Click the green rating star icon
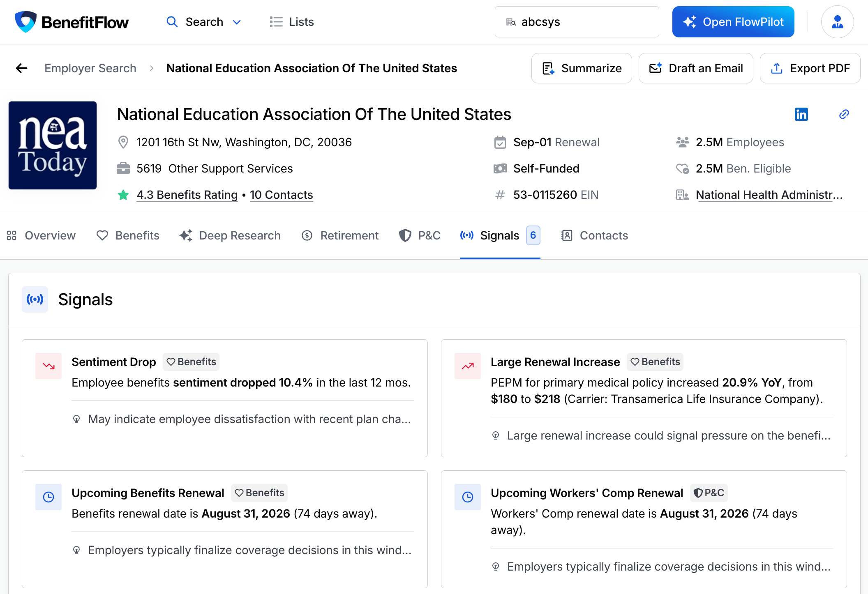Screen dimensions: 868x594 click(123, 195)
